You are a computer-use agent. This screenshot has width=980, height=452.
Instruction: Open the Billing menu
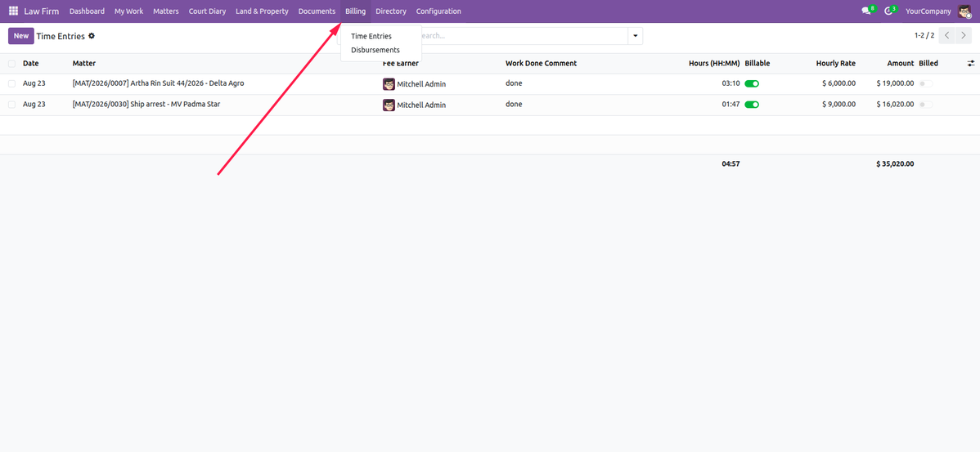coord(356,11)
